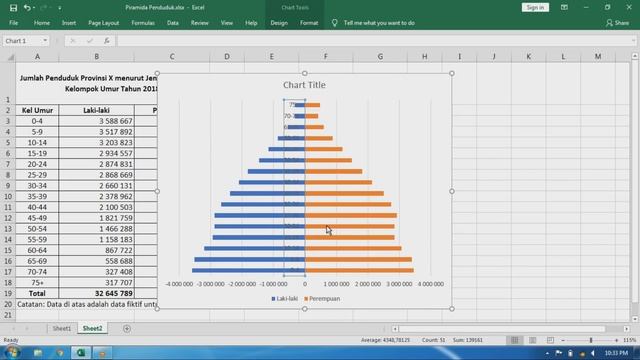This screenshot has width=640, height=360.
Task: Open the Chart Tools Design tab
Action: coord(279,23)
